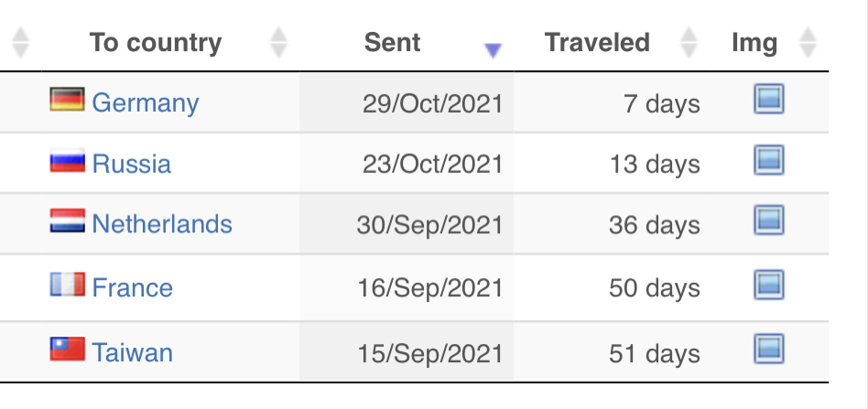Click the Russian flag icon

67,160
